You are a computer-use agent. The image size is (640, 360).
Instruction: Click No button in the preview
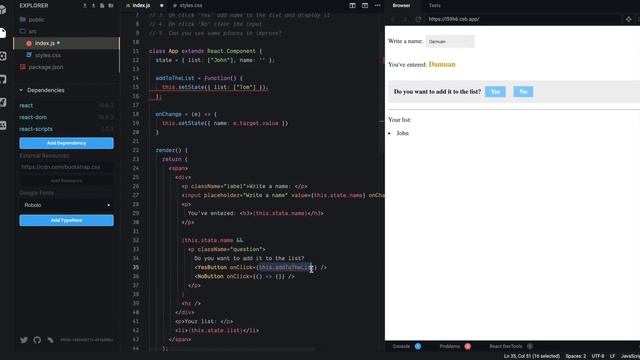(x=523, y=91)
